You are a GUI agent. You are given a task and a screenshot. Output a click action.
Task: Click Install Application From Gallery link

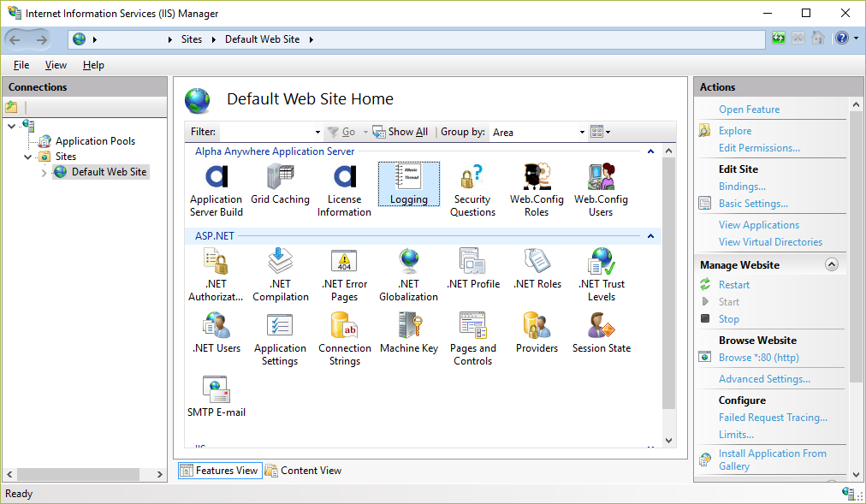coord(772,460)
